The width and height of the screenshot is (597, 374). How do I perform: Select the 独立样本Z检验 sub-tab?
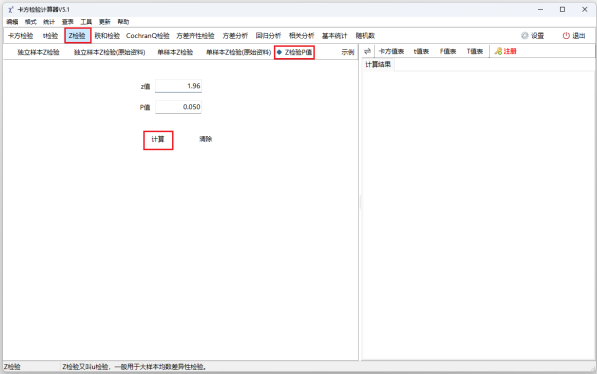(x=38, y=52)
